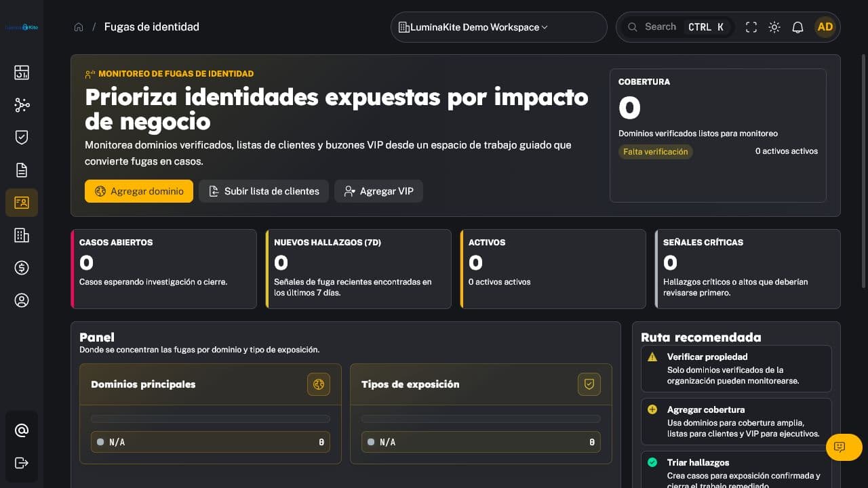The width and height of the screenshot is (868, 488).
Task: Toggle fullscreen mode icon
Action: (751, 27)
